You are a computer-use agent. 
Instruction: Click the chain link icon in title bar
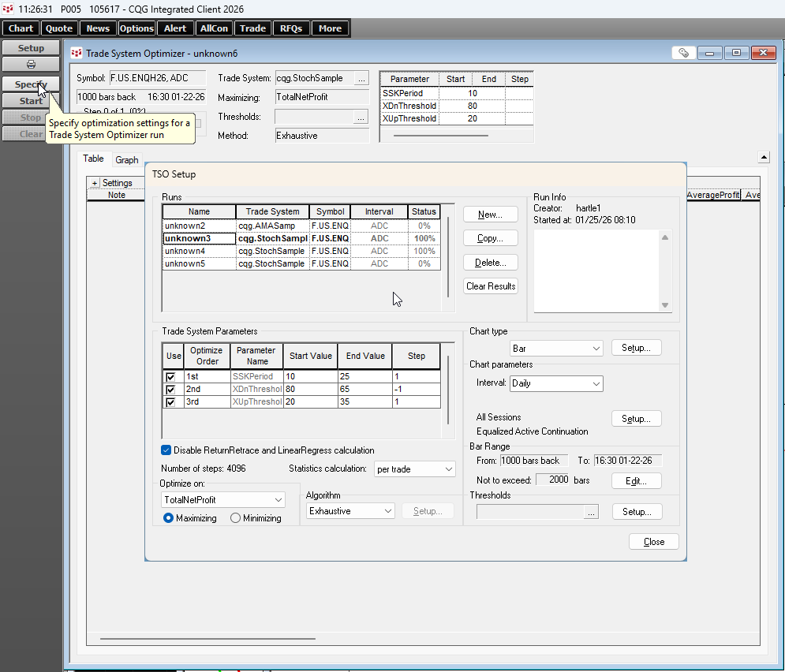pos(683,53)
